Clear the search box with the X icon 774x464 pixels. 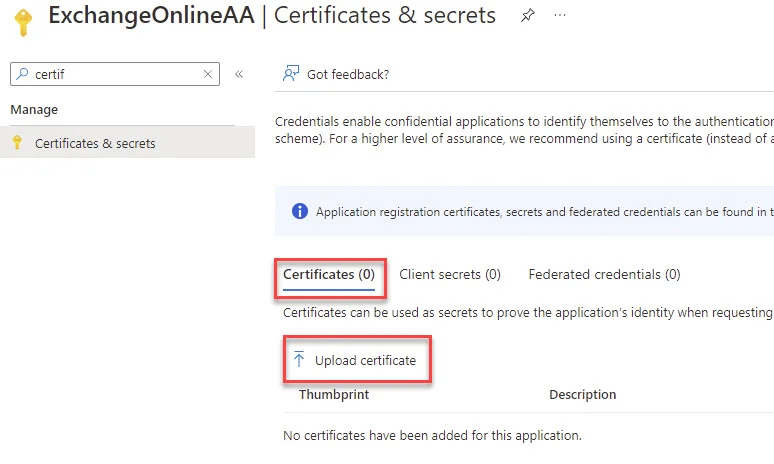pyautogui.click(x=208, y=74)
